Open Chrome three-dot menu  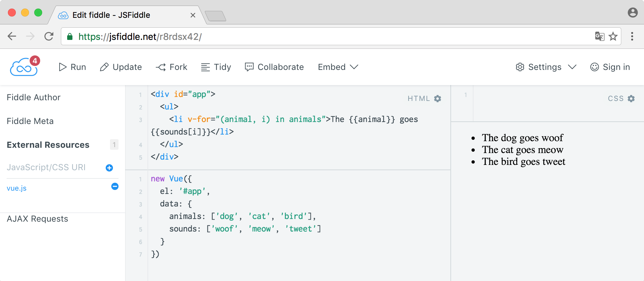632,36
